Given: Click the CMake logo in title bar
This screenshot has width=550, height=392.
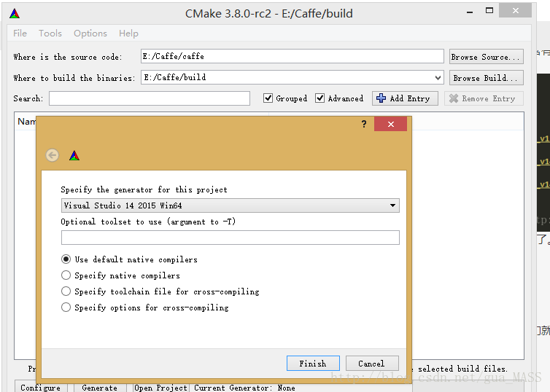Looking at the screenshot, I should pos(15,14).
